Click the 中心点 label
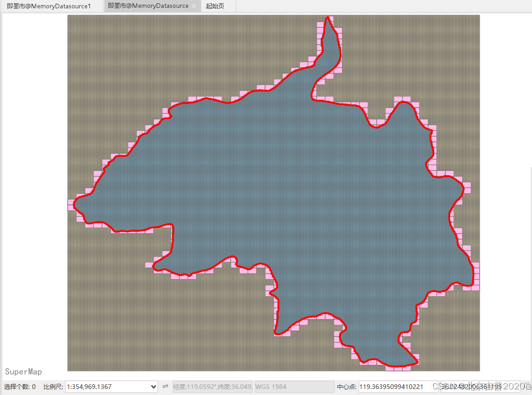This screenshot has width=532, height=395. point(347,387)
